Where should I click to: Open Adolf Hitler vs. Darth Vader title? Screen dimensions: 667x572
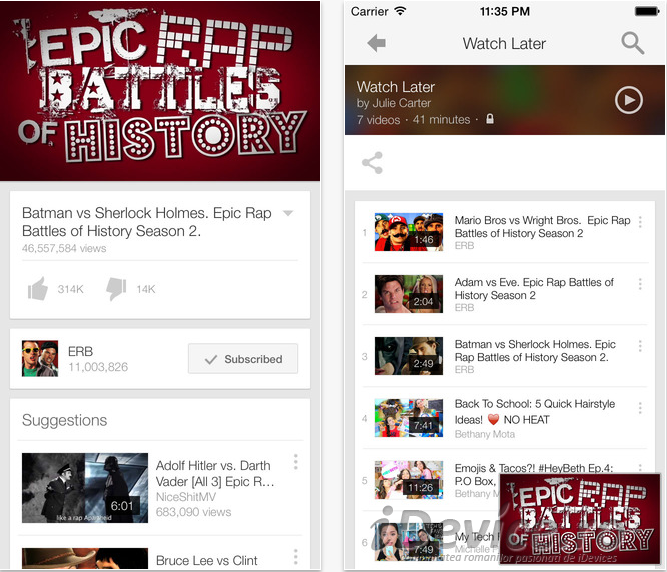(x=215, y=473)
